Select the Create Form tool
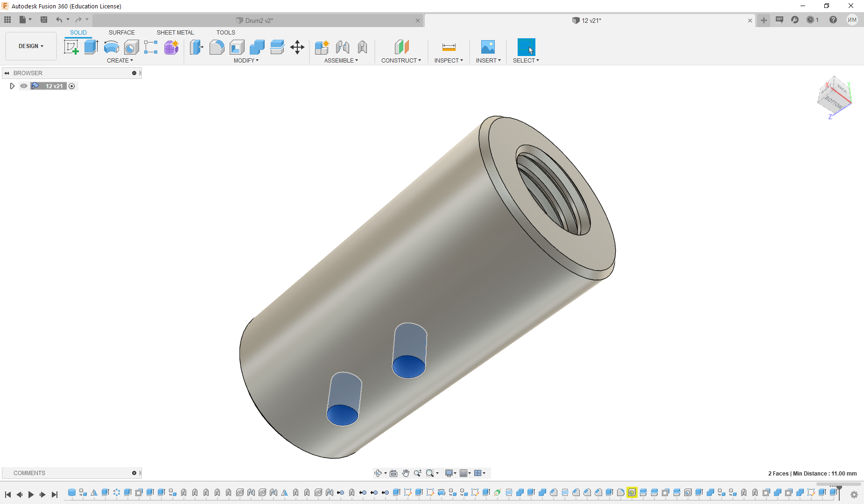The width and height of the screenshot is (864, 504). pos(171,47)
